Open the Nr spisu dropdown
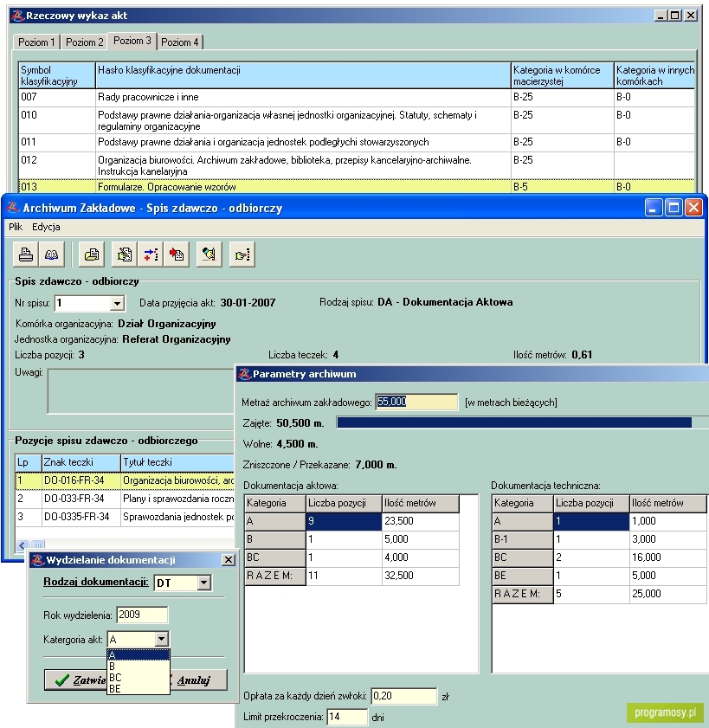Screen dimensions: 709x728 [x=118, y=304]
